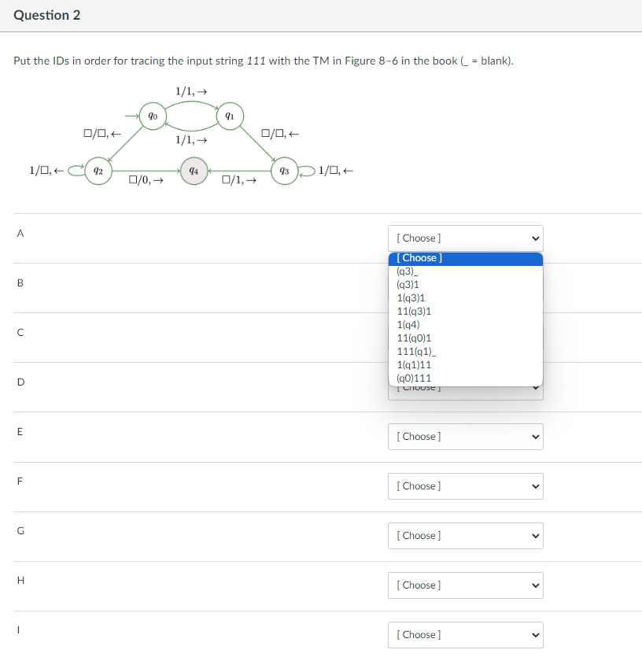642x672 pixels.
Task: Open the Choose dropdown for row A
Action: tap(465, 238)
